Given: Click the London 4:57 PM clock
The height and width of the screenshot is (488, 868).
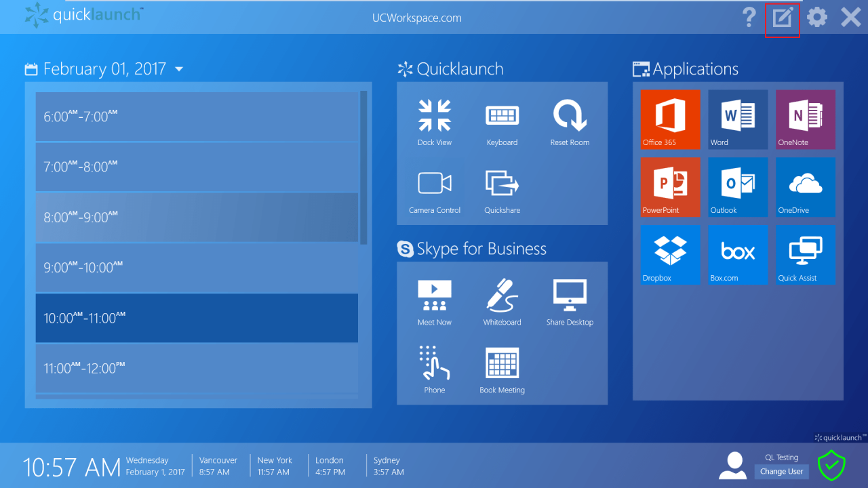Looking at the screenshot, I should [x=330, y=466].
